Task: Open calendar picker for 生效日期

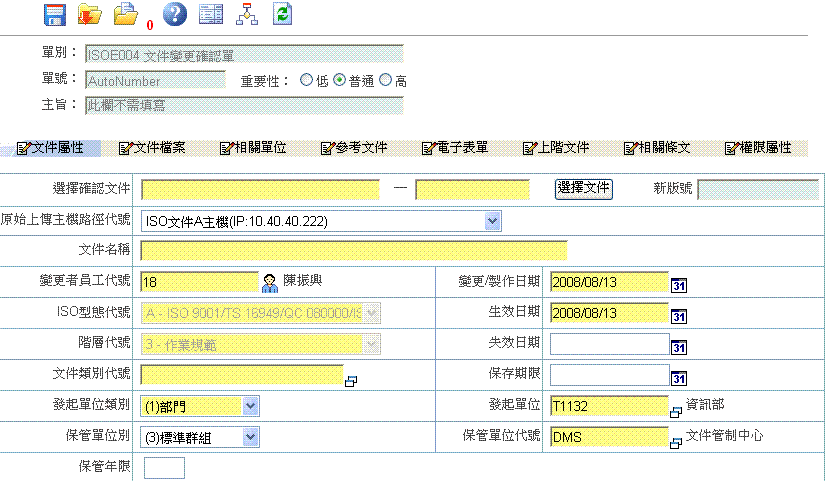Action: (679, 317)
